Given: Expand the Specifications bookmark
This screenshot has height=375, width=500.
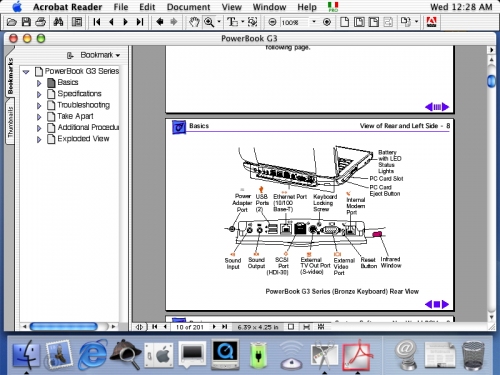Looking at the screenshot, I should [39, 94].
